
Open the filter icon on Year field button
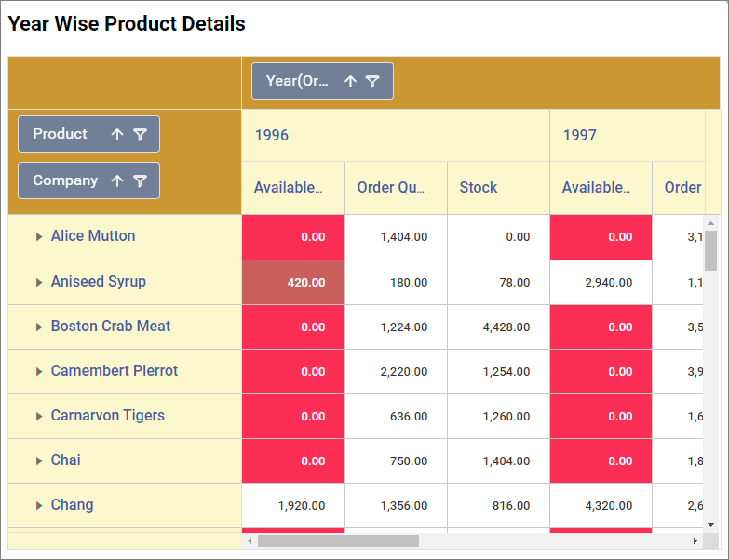point(372,81)
